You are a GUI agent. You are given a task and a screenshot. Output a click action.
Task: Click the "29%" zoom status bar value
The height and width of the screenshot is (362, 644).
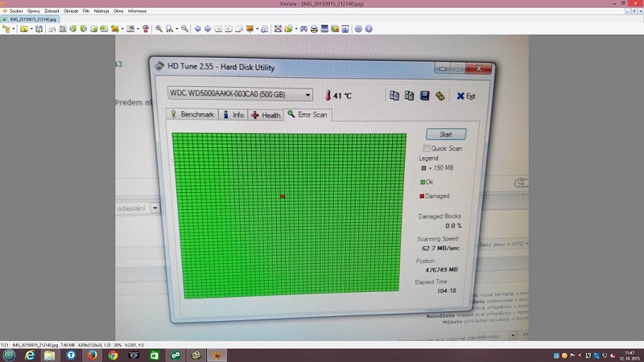point(118,345)
